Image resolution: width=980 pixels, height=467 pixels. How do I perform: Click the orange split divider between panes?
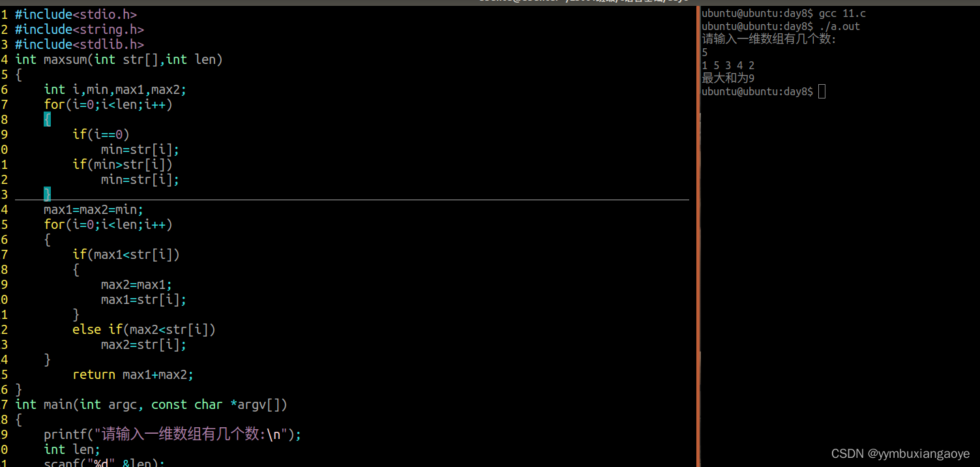pyautogui.click(x=698, y=228)
